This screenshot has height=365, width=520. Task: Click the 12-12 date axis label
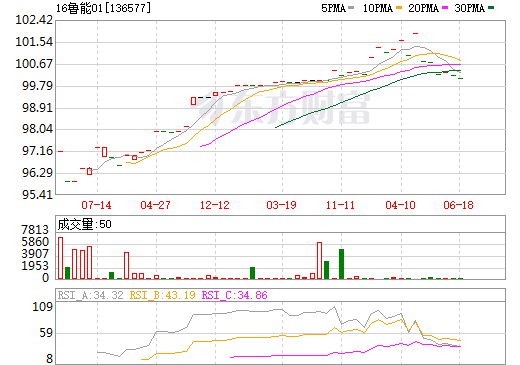click(x=215, y=205)
